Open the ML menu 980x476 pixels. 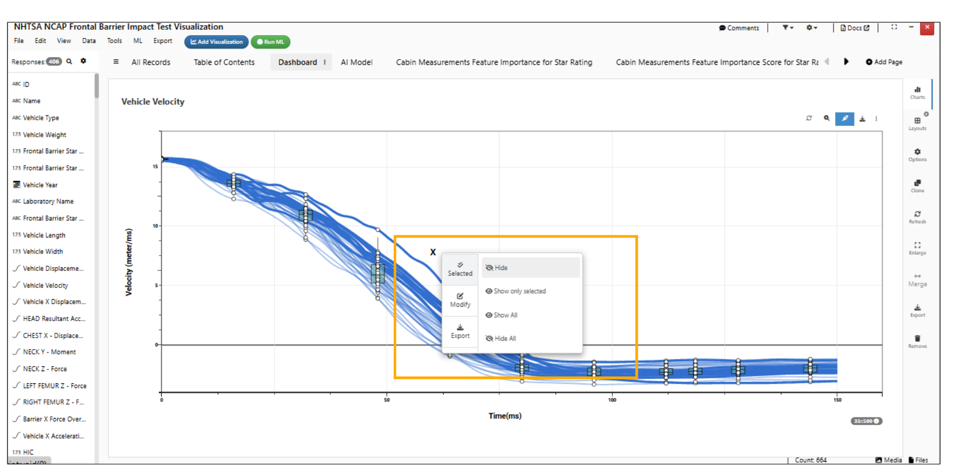(138, 40)
